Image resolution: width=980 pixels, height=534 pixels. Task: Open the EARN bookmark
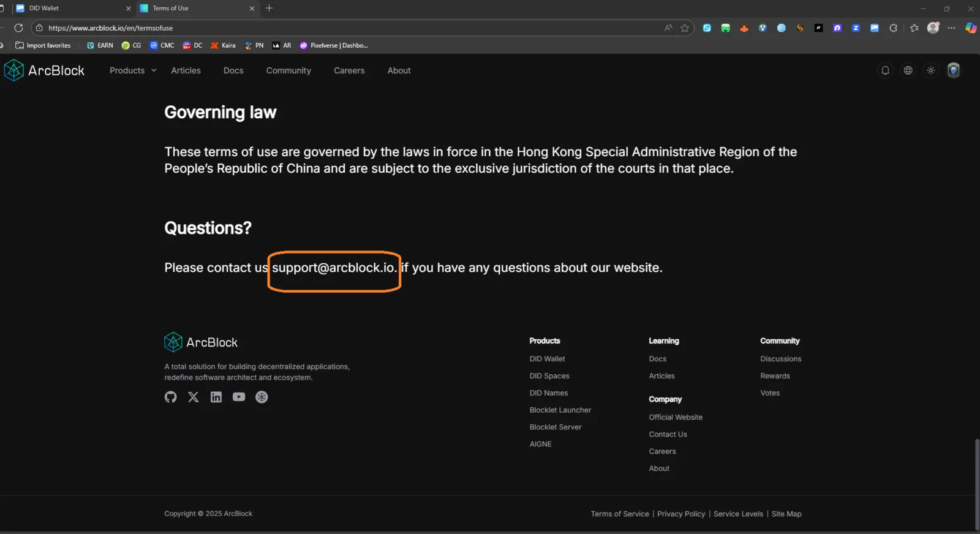pos(100,45)
